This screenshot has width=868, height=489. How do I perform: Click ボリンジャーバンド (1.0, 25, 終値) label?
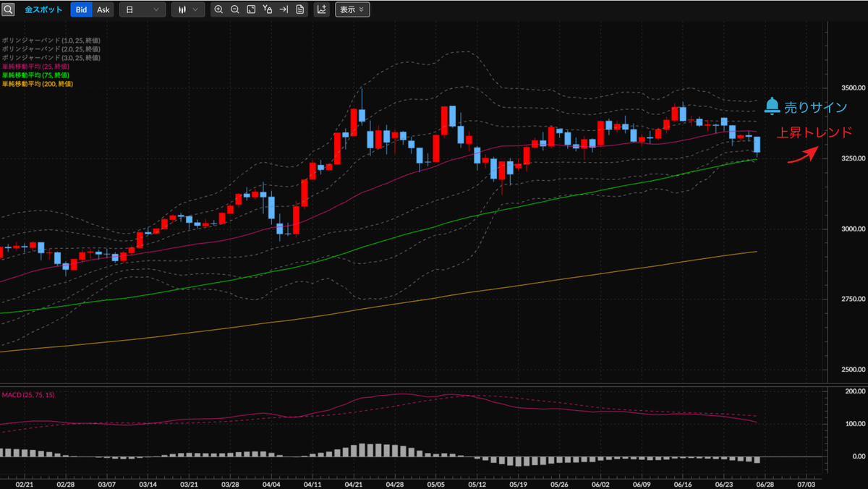50,41
